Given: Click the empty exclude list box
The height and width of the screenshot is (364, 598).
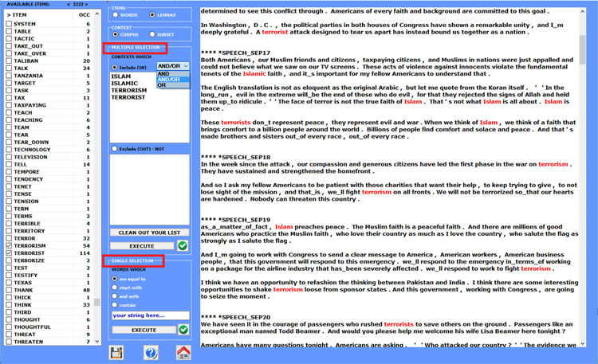Looking at the screenshot, I should pos(150,190).
